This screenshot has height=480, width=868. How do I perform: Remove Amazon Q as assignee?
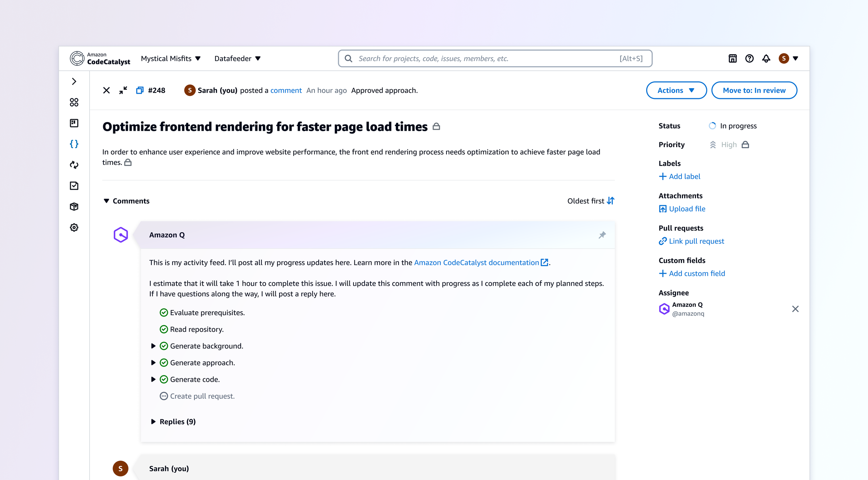(x=795, y=309)
